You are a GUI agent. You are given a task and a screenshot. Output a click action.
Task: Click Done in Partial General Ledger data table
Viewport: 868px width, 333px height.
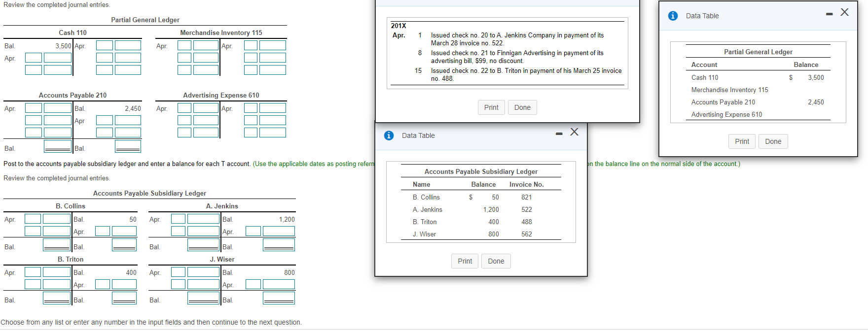click(773, 141)
